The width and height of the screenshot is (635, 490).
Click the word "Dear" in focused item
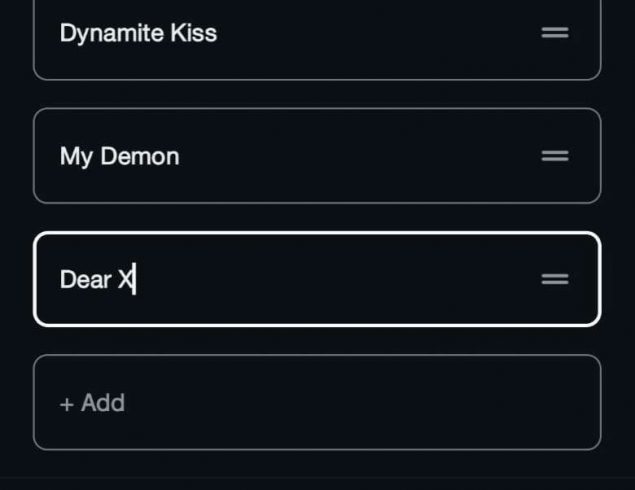click(85, 280)
